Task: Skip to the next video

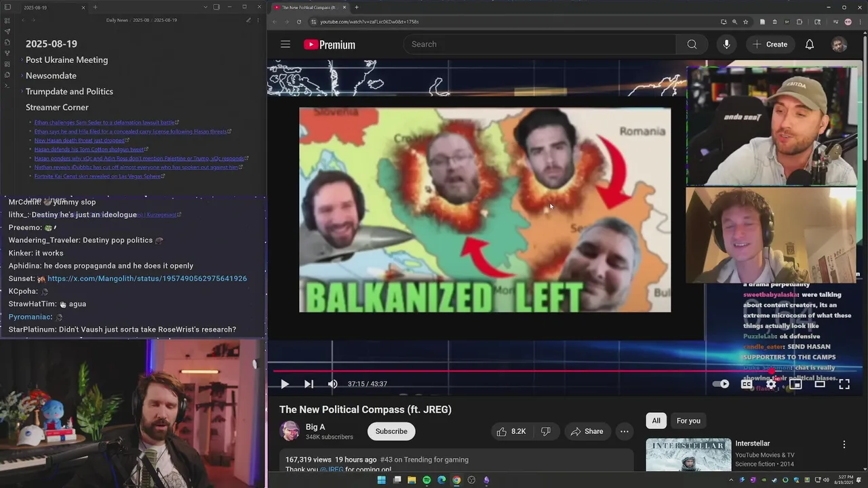Action: (309, 384)
